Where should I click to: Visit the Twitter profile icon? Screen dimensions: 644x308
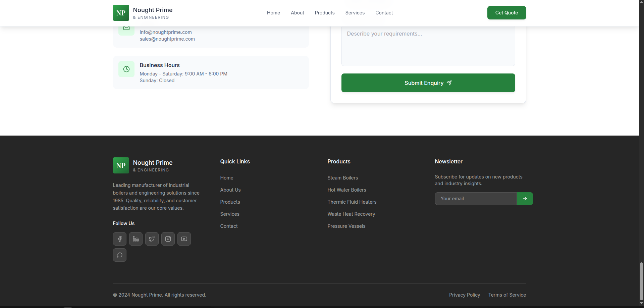[x=152, y=239]
